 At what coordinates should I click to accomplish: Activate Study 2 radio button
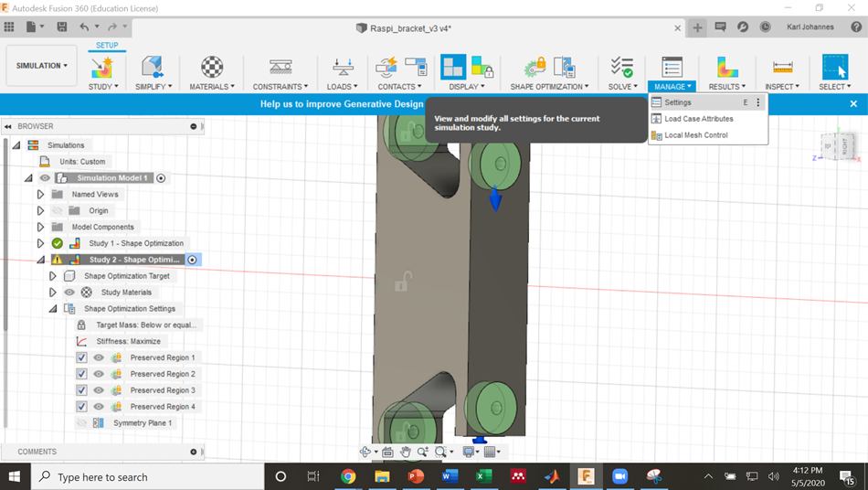(x=192, y=260)
